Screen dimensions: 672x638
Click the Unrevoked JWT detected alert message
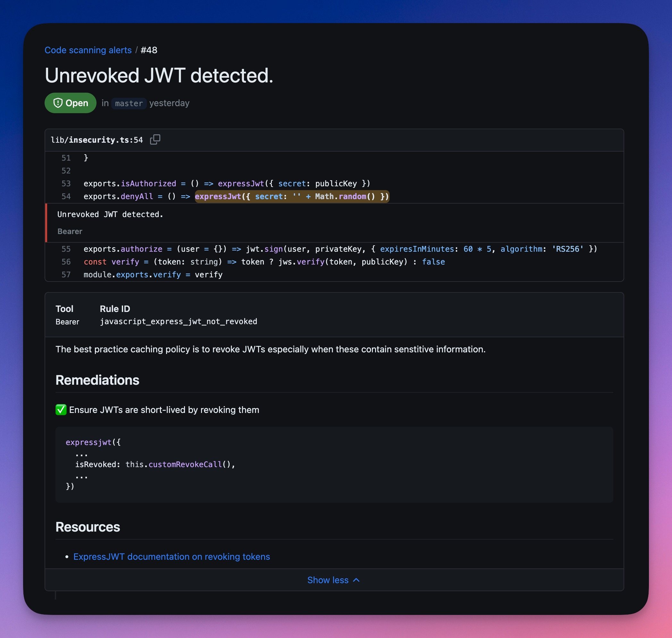[110, 214]
